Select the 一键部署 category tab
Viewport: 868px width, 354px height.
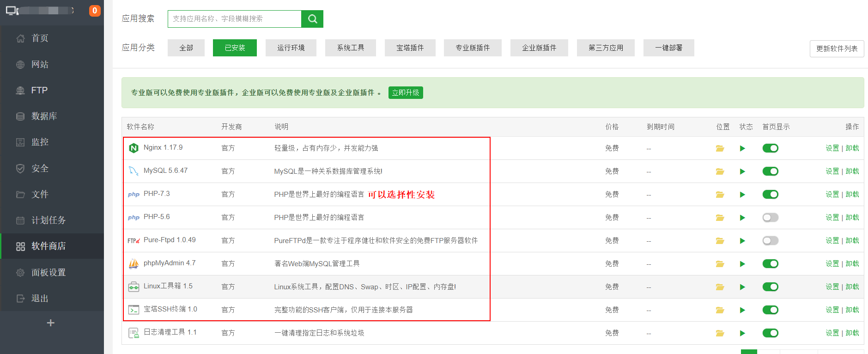pyautogui.click(x=669, y=48)
